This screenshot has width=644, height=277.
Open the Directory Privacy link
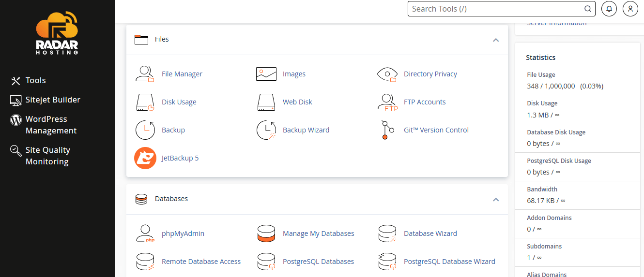pos(430,74)
